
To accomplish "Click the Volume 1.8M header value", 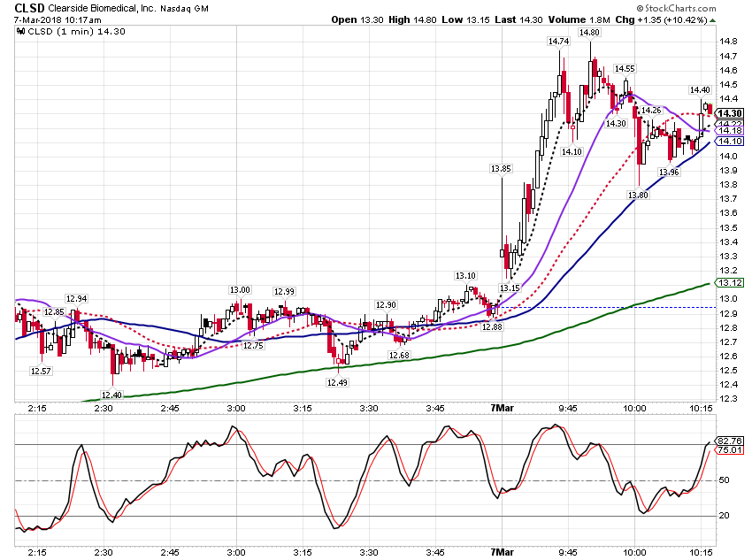I will (579, 19).
